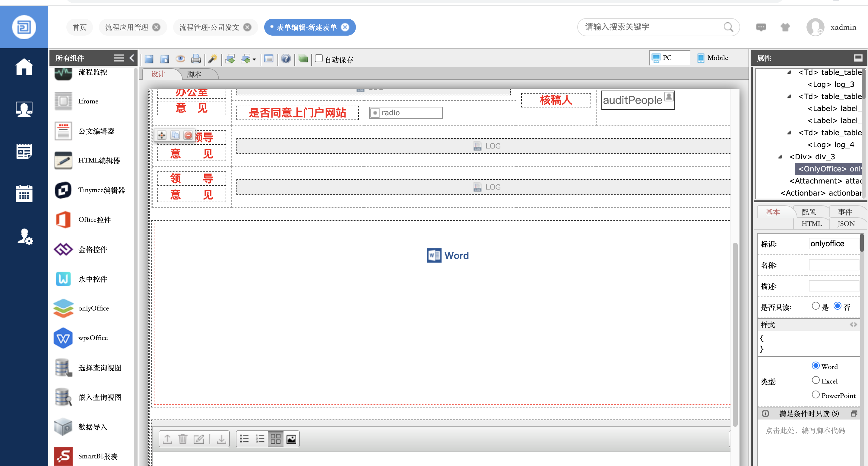
Task: Click the red delete icon on selected element
Action: point(188,136)
